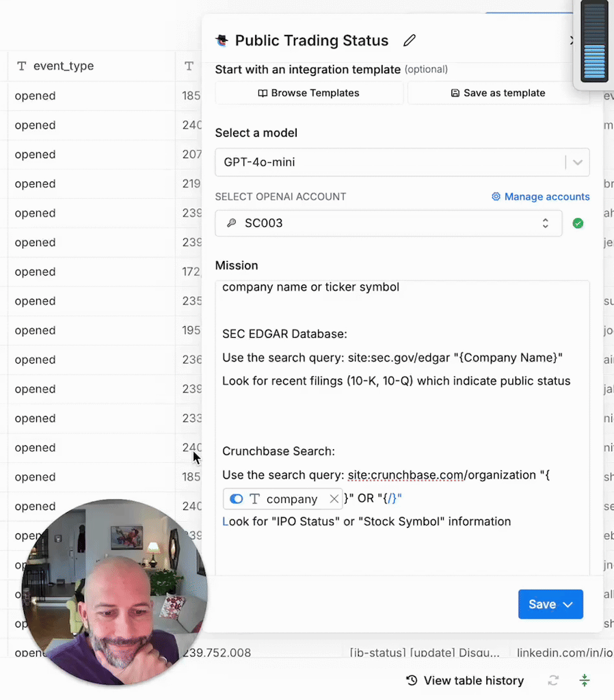Open the Manage accounts link

coord(540,197)
